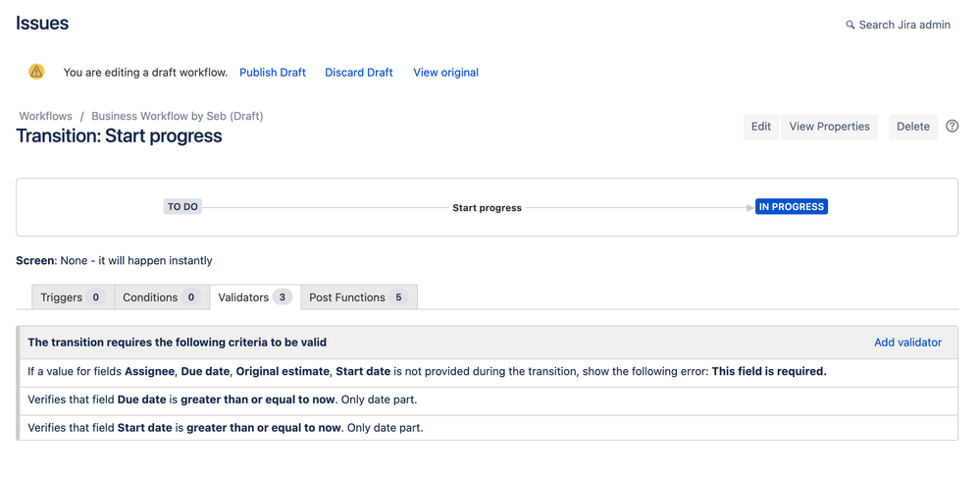The image size is (980, 478).
Task: Click Add validator link
Action: coord(907,343)
